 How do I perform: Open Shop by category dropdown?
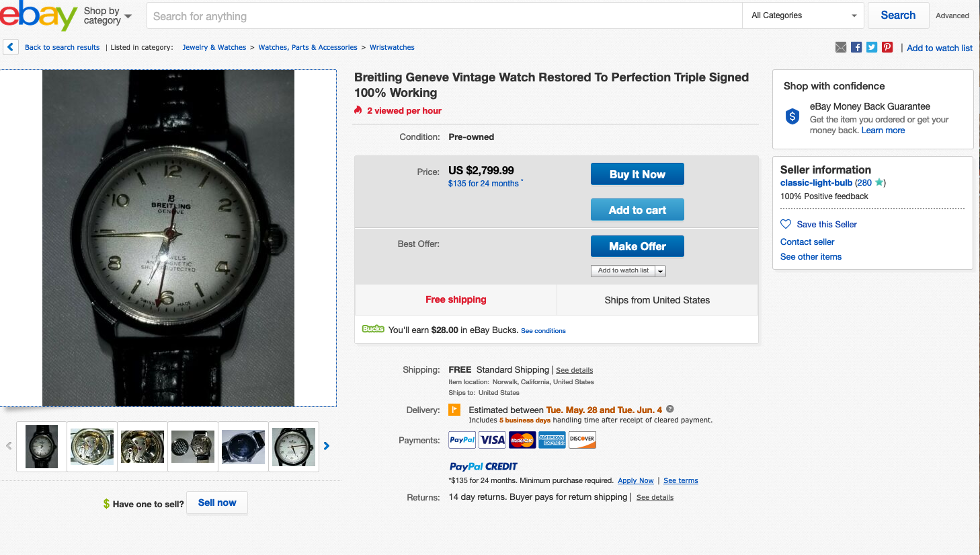click(x=108, y=15)
